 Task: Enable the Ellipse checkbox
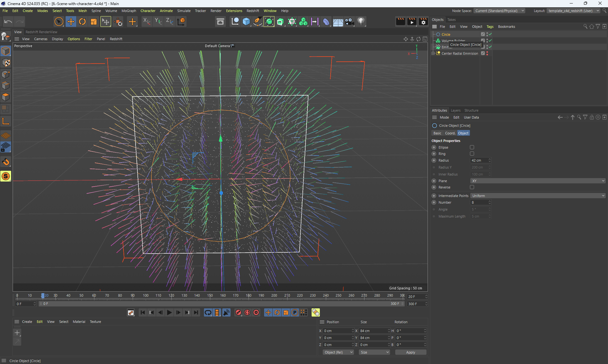tap(472, 147)
